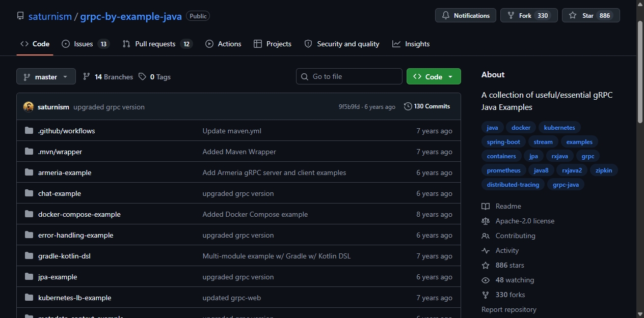The width and height of the screenshot is (644, 318).
Task: View the 886 stars link
Action: (503, 265)
